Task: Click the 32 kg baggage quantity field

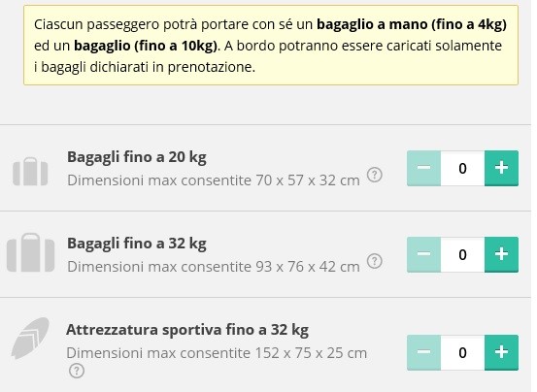Action: (462, 254)
